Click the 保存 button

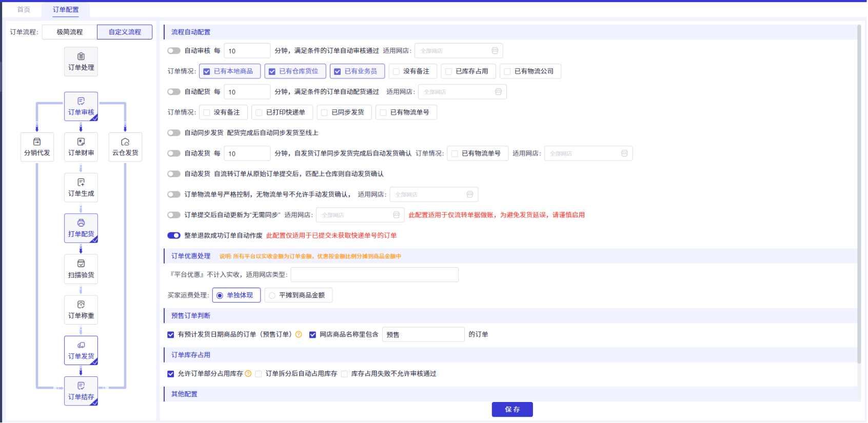tap(512, 409)
